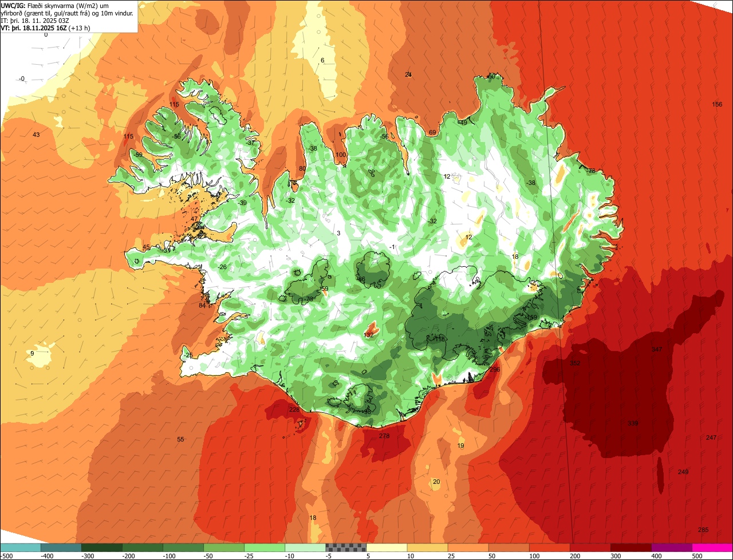Click the 69 value on the north coast
The height and width of the screenshot is (560, 733).
432,132
